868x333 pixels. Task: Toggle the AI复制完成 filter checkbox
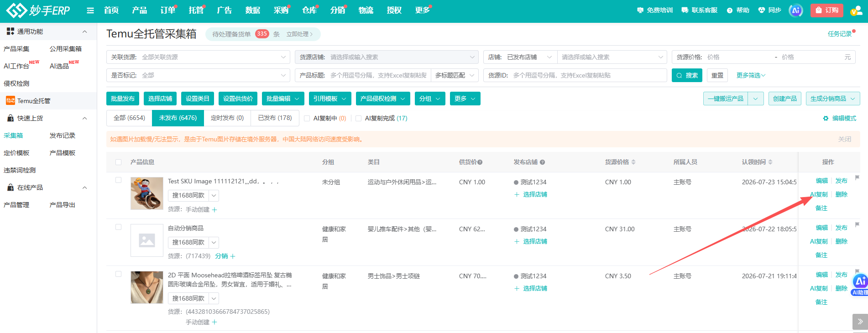tap(359, 119)
